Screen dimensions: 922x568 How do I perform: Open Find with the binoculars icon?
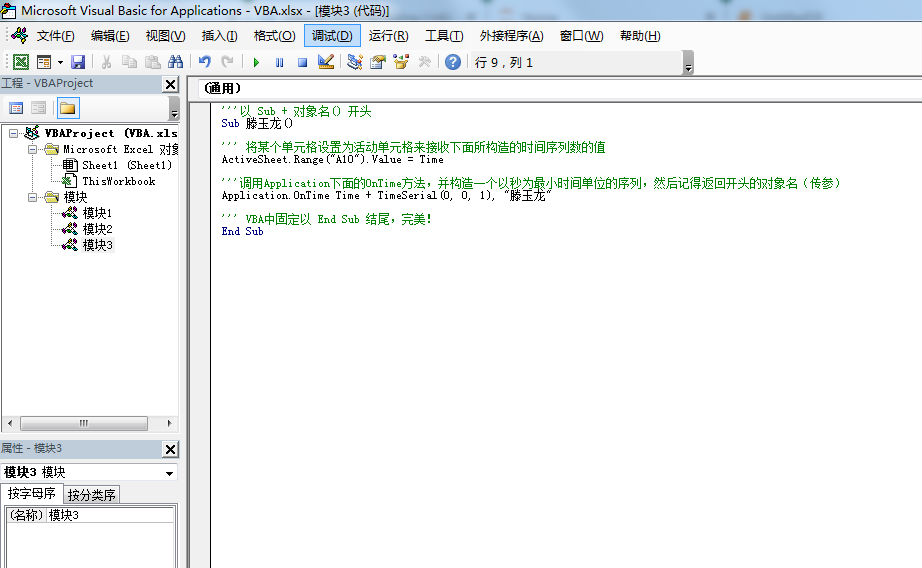tap(176, 62)
